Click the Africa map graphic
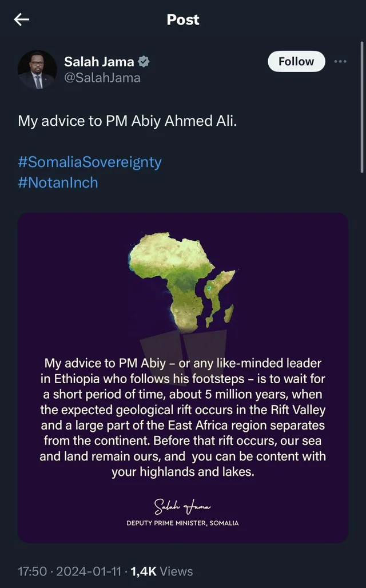The height and width of the screenshot is (588, 366). pyautogui.click(x=182, y=280)
